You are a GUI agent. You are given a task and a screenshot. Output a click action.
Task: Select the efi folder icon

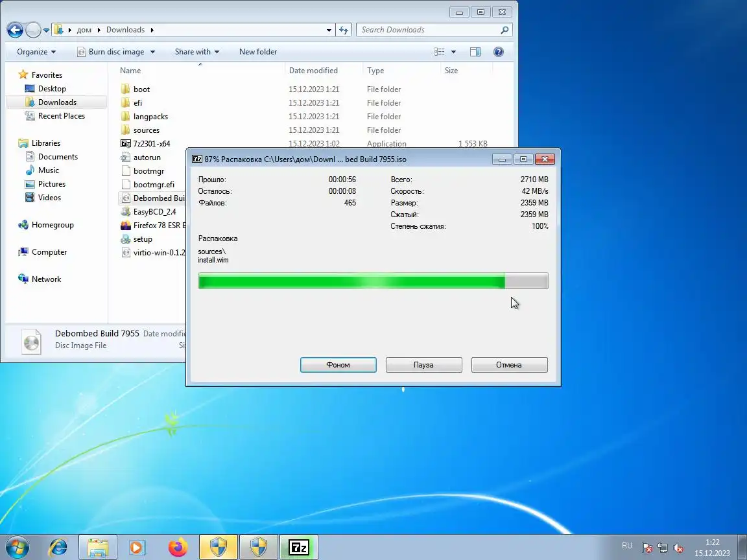[126, 102]
